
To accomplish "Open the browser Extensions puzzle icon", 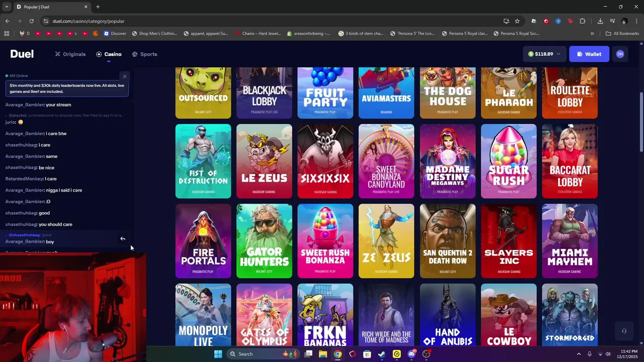I will [x=583, y=21].
